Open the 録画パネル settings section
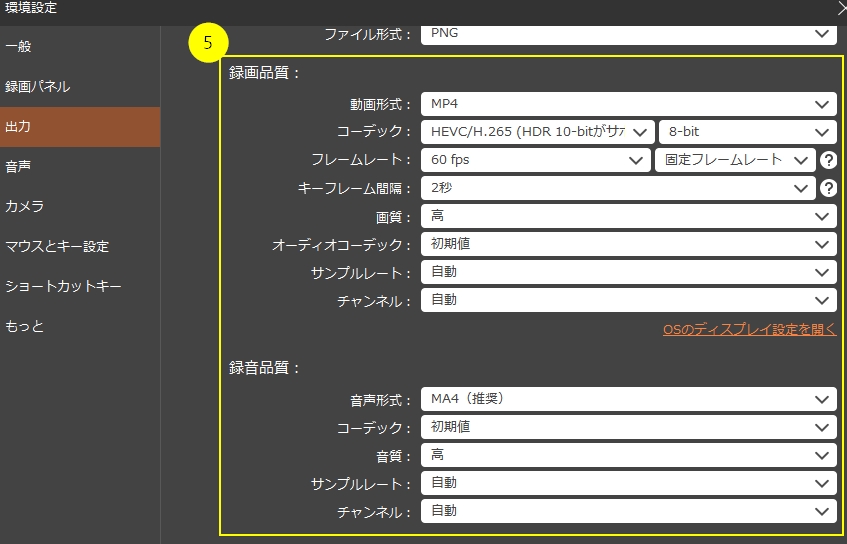847x544 pixels. click(80, 86)
